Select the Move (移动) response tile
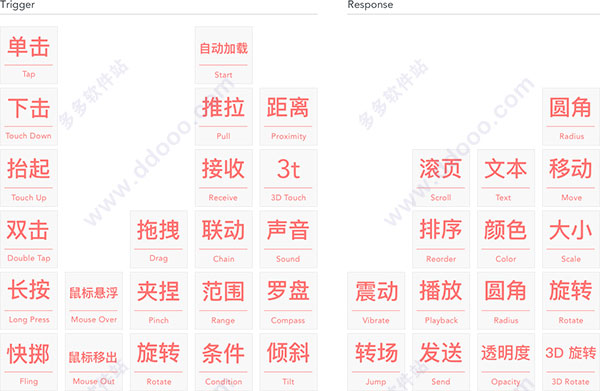 click(571, 178)
